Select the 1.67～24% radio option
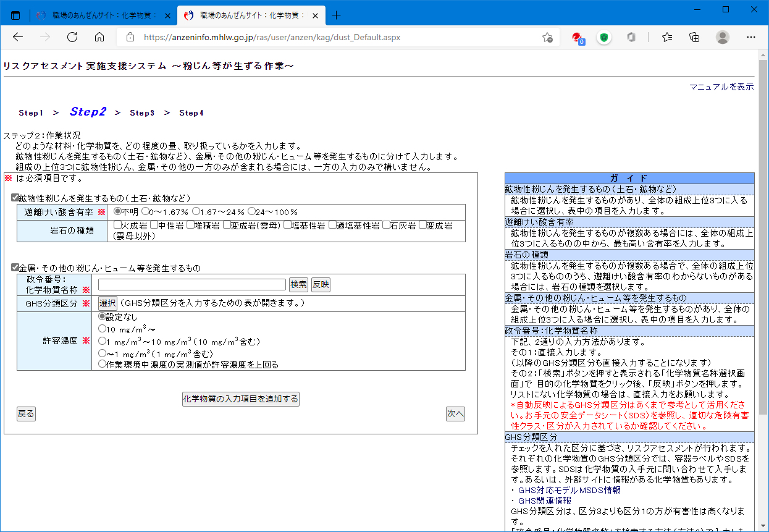This screenshot has height=532, width=769. (196, 211)
